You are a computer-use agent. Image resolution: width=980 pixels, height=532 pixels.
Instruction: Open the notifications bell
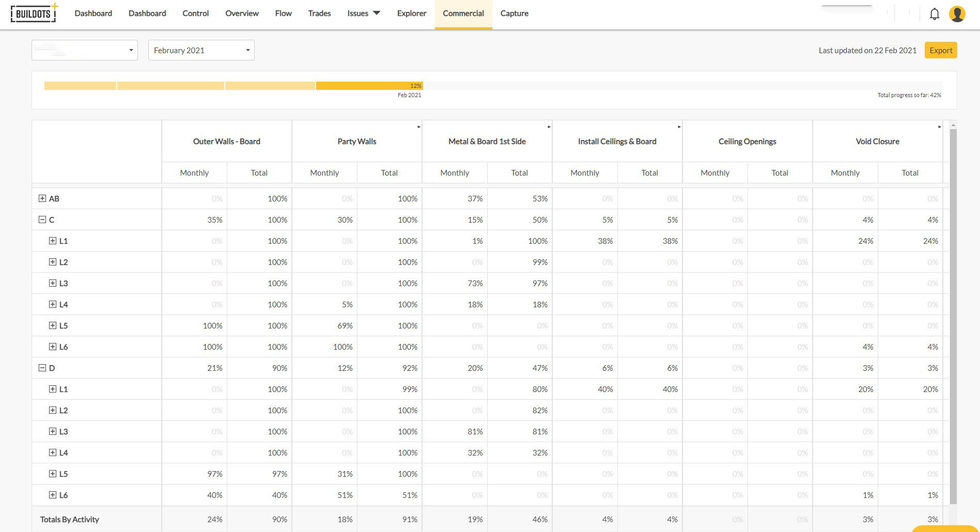[934, 14]
